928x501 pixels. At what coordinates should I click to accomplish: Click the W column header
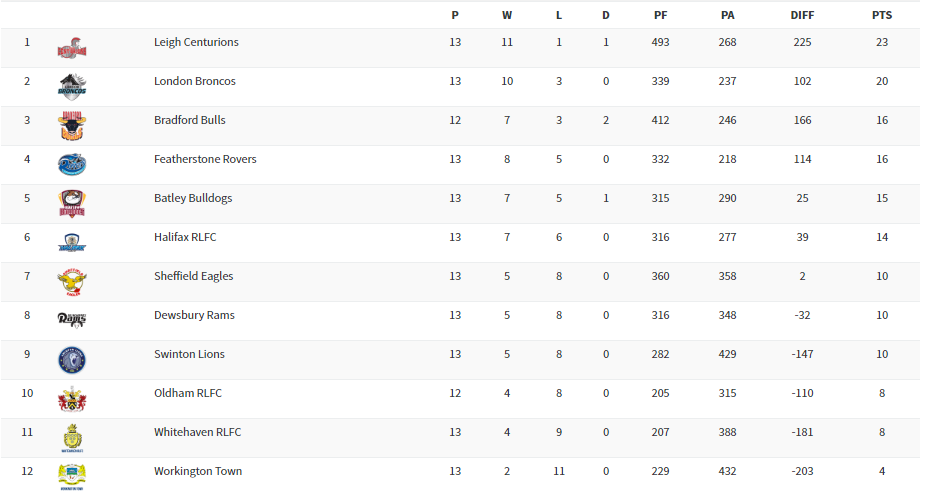(x=507, y=16)
